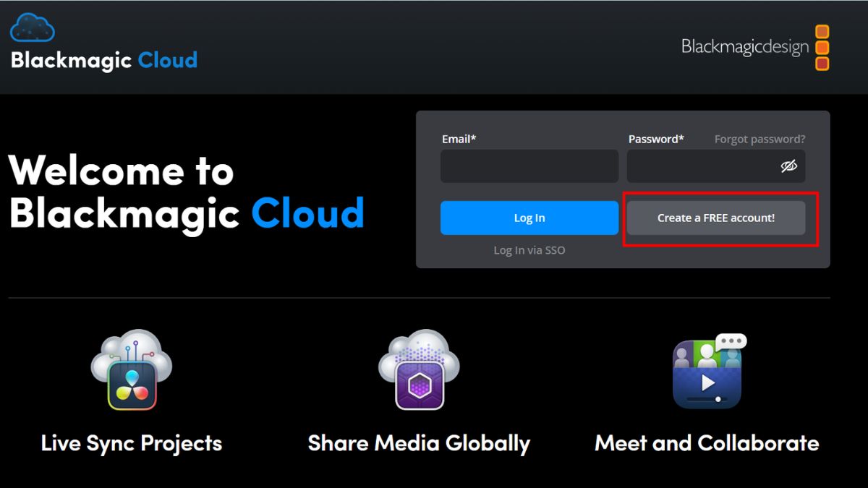
Task: Click the Live Sync Projects DaVinci icon
Action: (132, 370)
